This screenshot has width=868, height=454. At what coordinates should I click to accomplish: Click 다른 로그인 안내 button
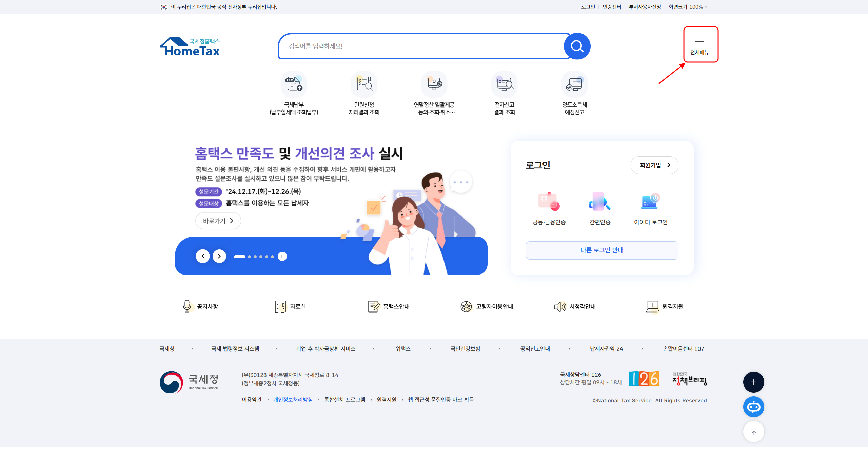tap(602, 250)
